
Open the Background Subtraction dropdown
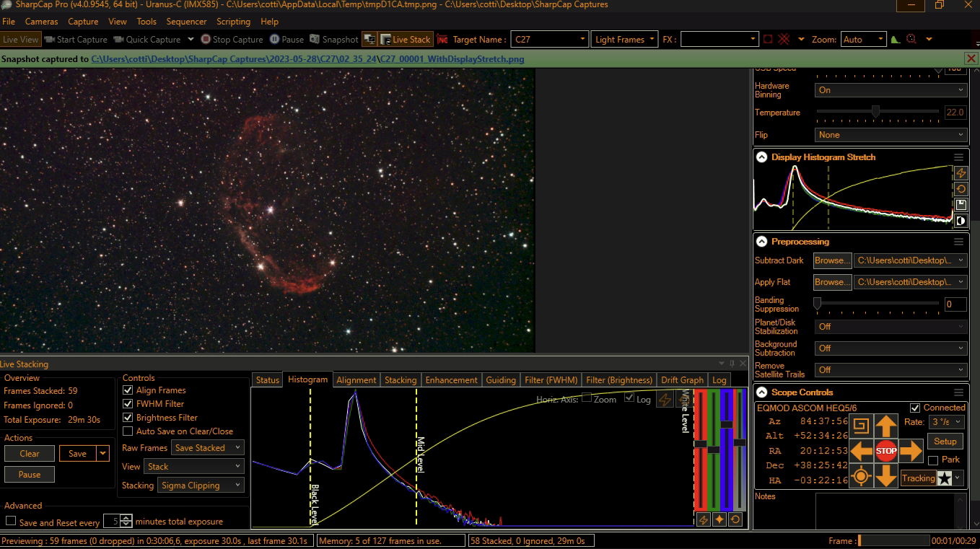[x=891, y=348]
